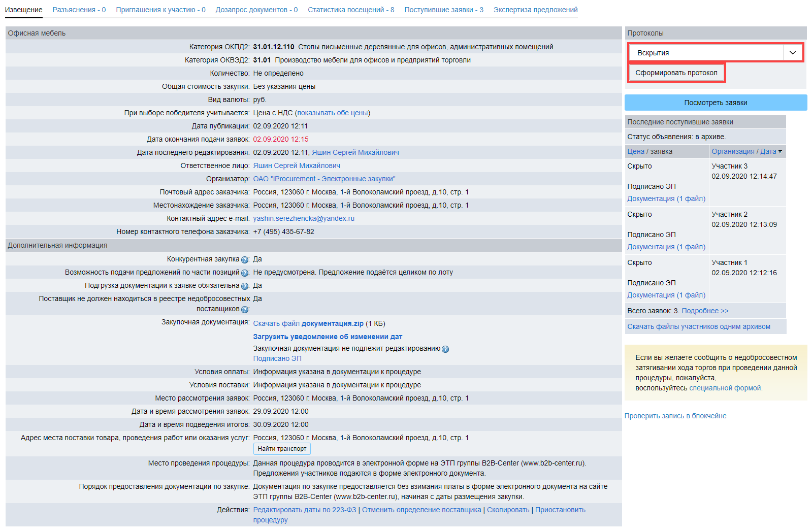The height and width of the screenshot is (532, 812).
Task: Click help icon after реестре недобросовестных поставщиков
Action: pyautogui.click(x=245, y=310)
